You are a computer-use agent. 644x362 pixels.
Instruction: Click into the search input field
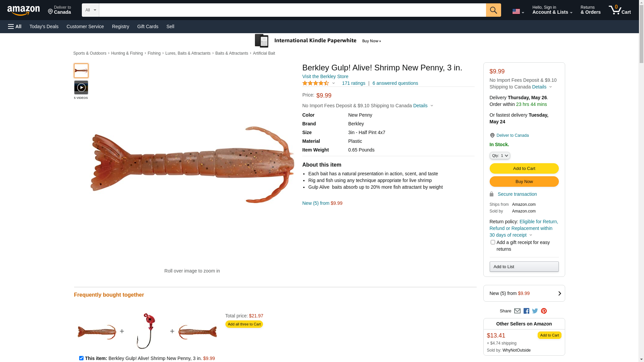tap(292, 10)
